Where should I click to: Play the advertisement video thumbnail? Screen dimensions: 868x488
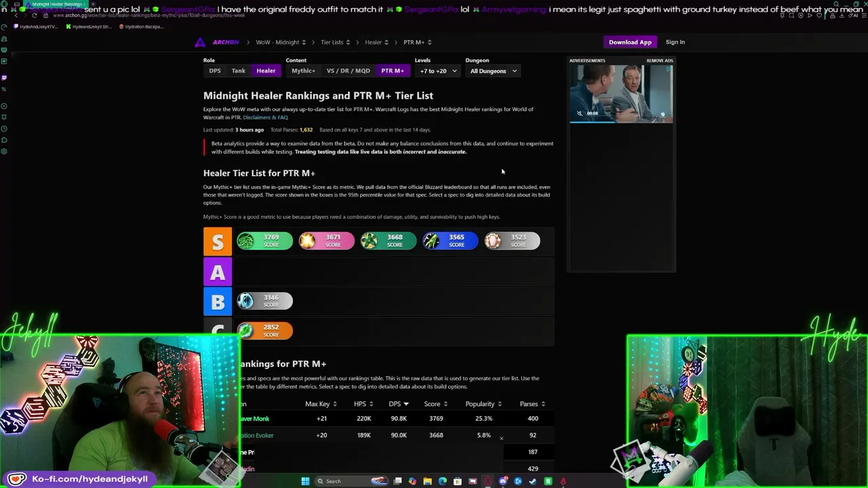point(621,94)
